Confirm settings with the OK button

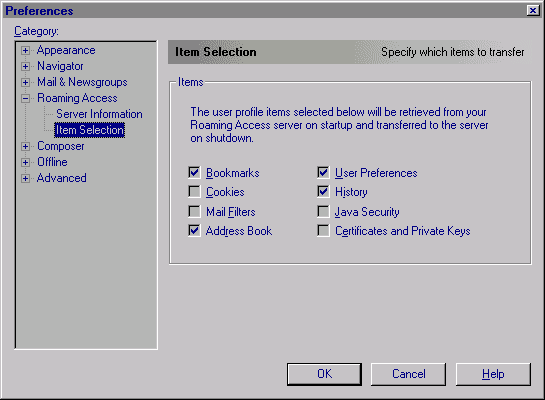(324, 374)
